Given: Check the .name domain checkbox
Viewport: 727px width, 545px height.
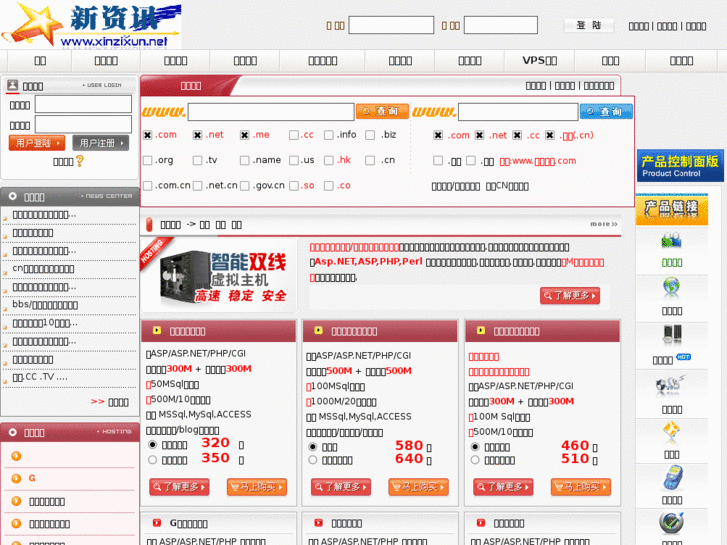Looking at the screenshot, I should click(244, 160).
